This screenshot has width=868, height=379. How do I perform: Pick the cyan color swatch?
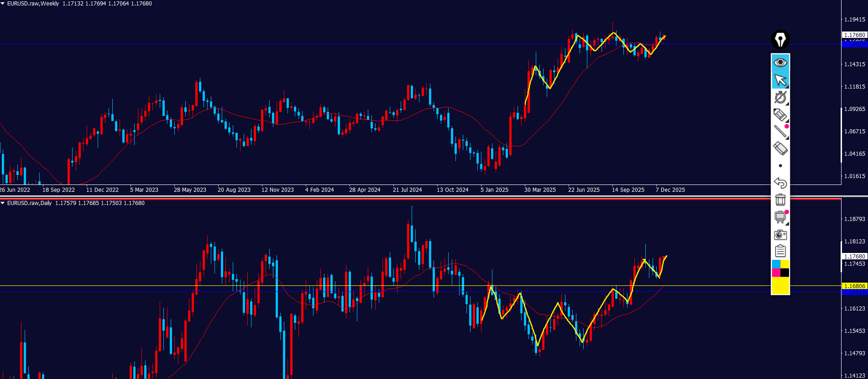[776, 264]
